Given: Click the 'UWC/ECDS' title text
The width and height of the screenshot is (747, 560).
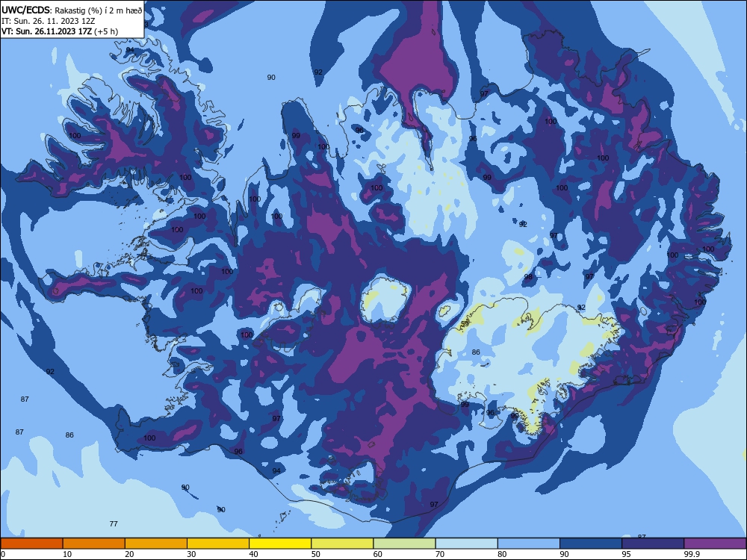Looking at the screenshot, I should (25, 10).
